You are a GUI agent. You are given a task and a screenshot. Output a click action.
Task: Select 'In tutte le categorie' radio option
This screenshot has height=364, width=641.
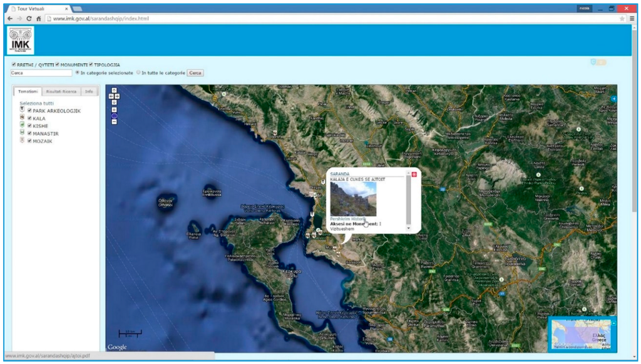click(138, 73)
